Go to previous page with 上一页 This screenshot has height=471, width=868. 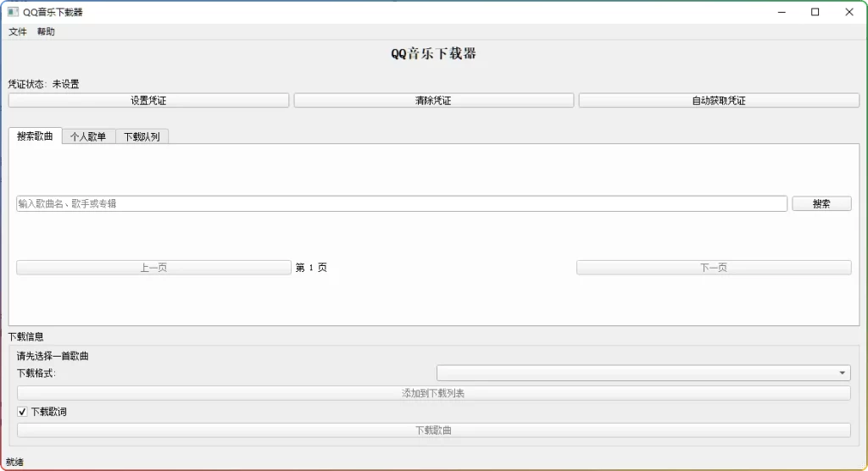point(153,268)
